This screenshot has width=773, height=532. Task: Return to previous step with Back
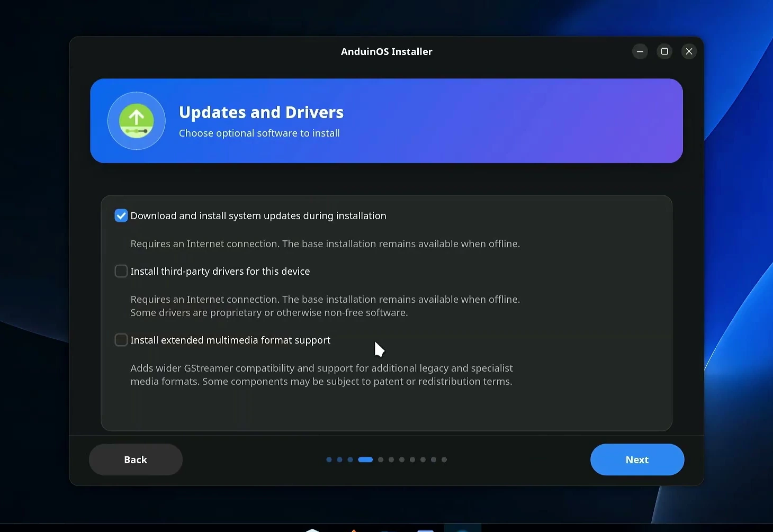136,459
